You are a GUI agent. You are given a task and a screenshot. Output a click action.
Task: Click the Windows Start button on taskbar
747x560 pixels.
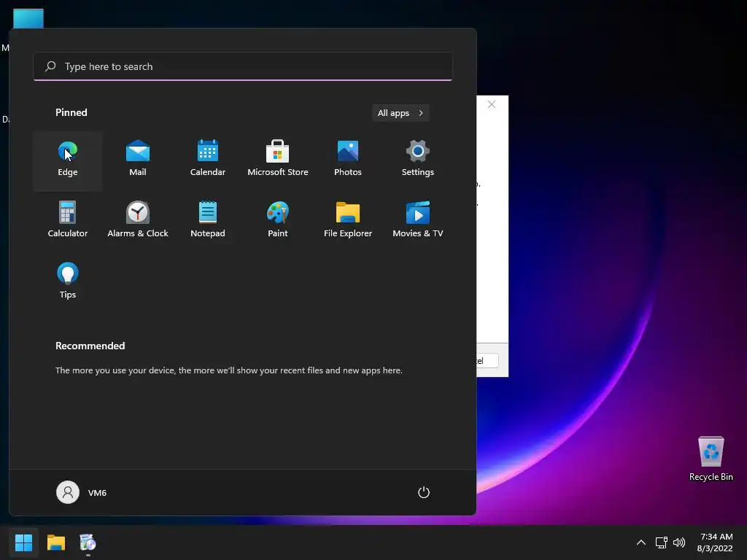tap(23, 542)
